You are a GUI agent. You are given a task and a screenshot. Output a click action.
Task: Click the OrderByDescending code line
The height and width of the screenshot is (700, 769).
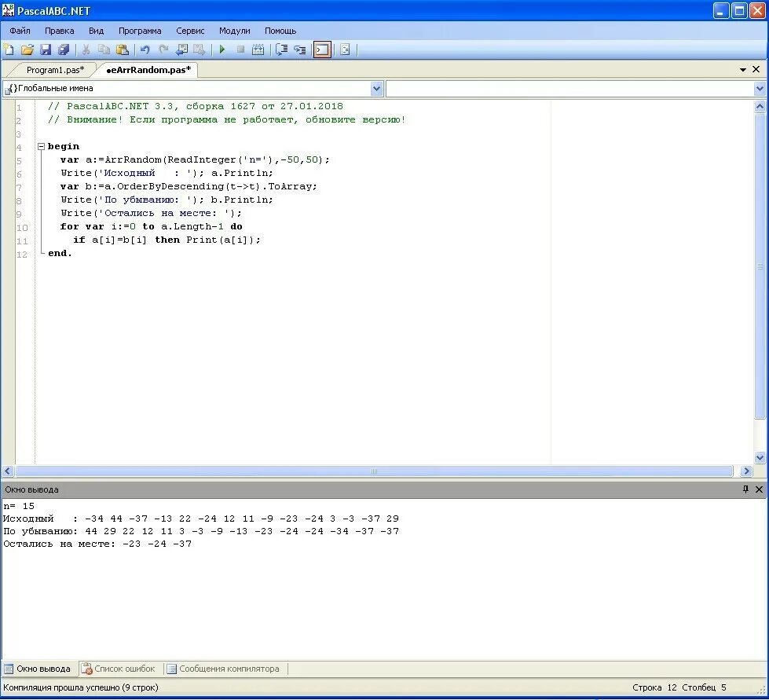(x=189, y=187)
